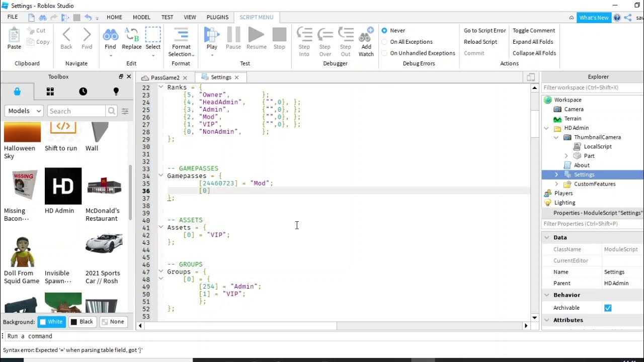Viewport: 644px width, 362px height.
Task: Click Go to Script Error
Action: pos(485,31)
